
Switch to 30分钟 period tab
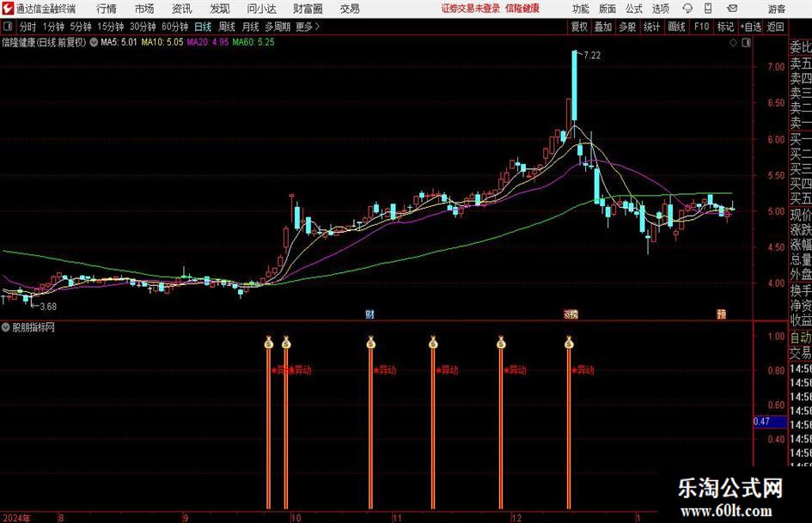pos(143,27)
